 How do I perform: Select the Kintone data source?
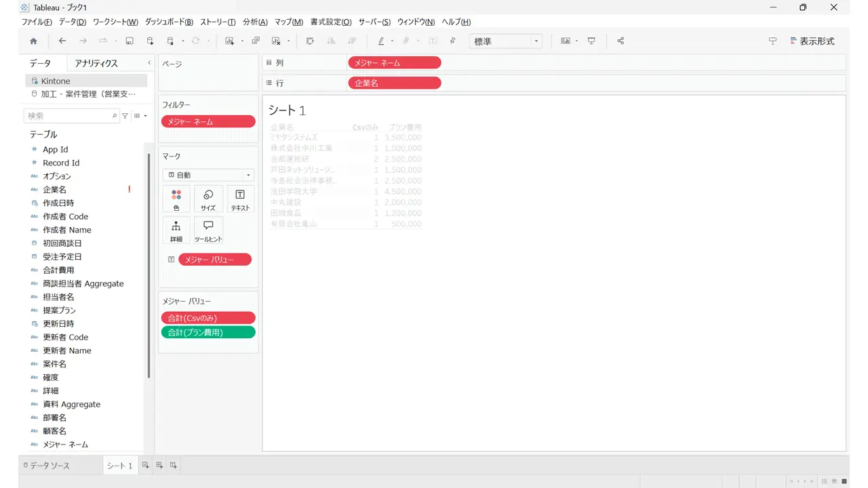click(x=86, y=81)
